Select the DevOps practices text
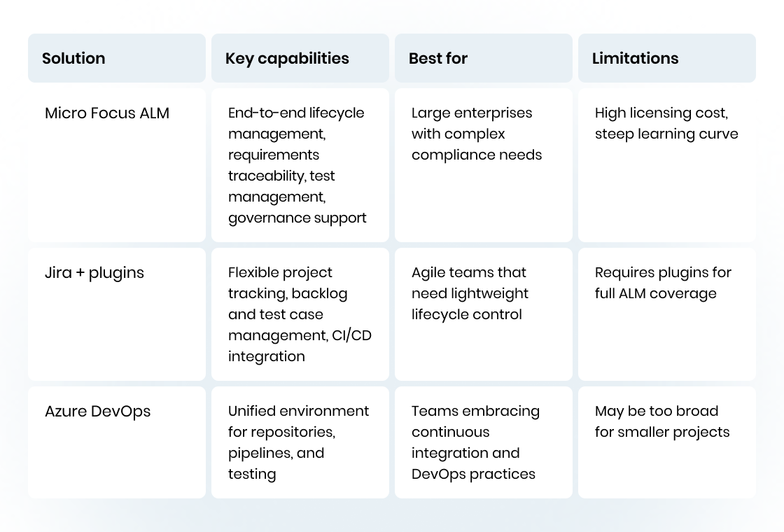Viewport: 784px width, 532px height. [473, 474]
